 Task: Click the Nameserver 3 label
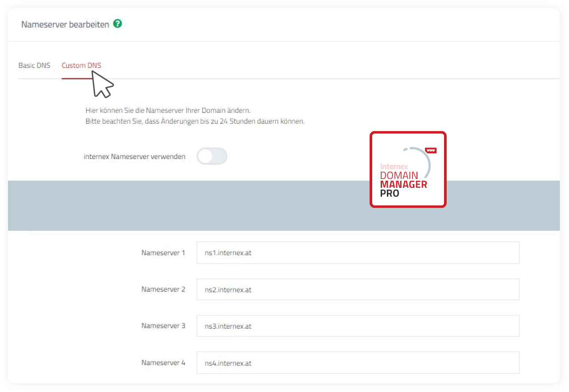coord(164,326)
